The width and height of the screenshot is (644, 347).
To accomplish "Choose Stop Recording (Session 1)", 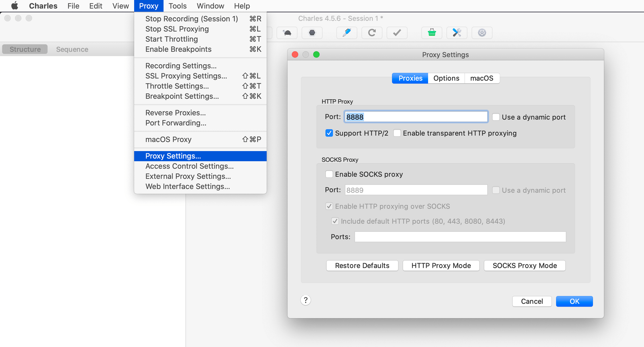I will [x=200, y=19].
